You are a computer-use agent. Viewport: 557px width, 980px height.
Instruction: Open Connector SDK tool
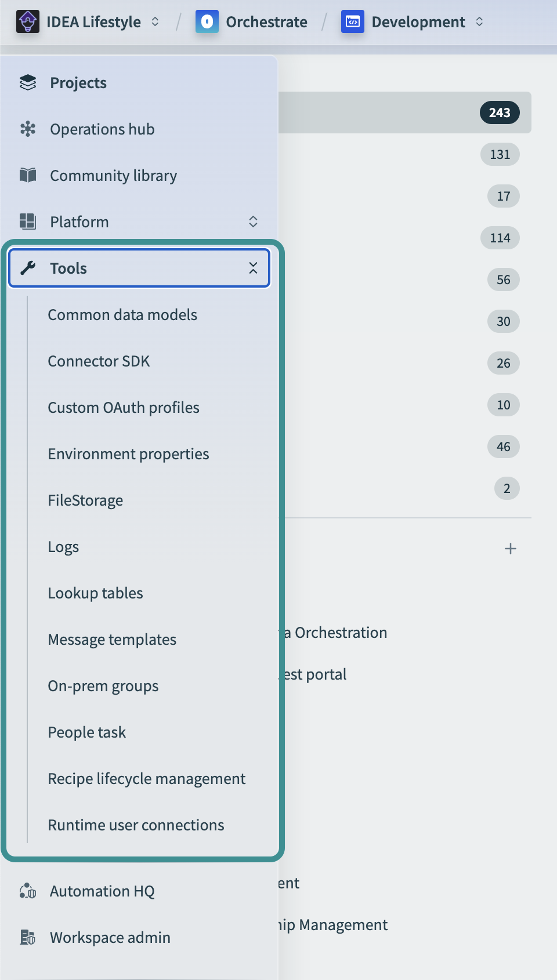(99, 361)
